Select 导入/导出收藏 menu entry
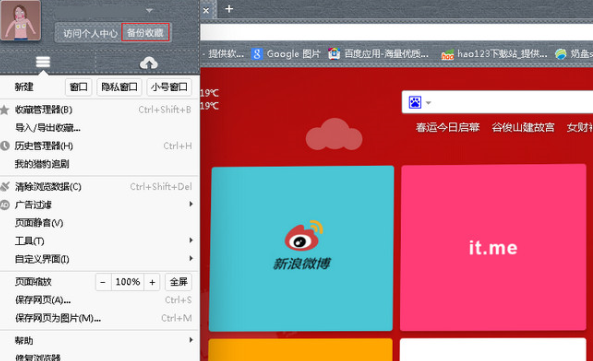This screenshot has width=593, height=361. [x=100, y=128]
